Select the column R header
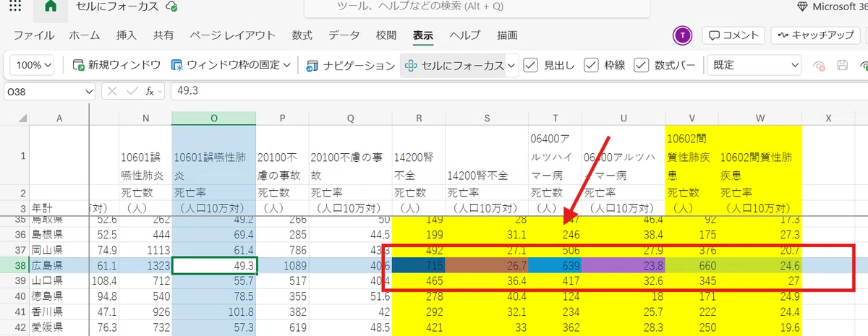868x336 pixels. (x=419, y=118)
